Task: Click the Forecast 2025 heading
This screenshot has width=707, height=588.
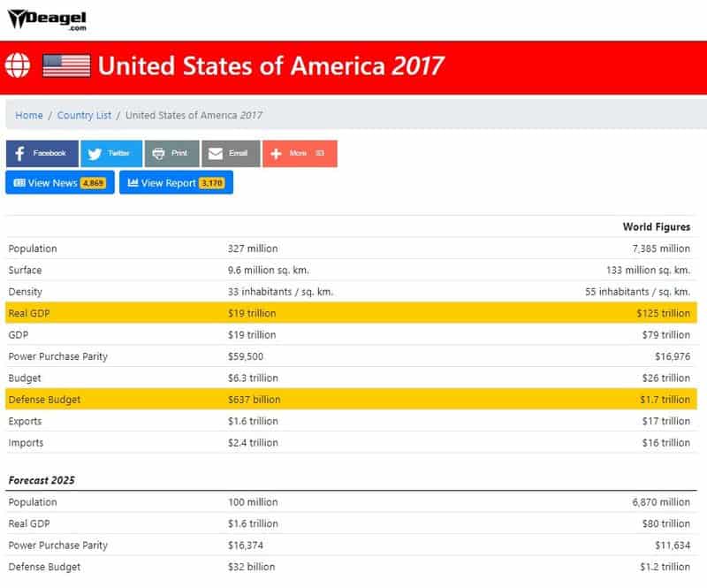Action: (42, 480)
